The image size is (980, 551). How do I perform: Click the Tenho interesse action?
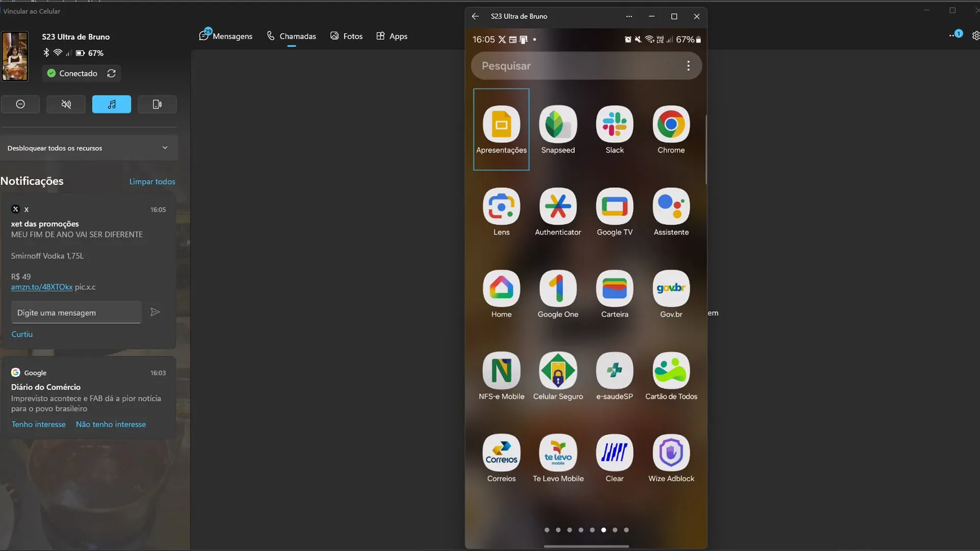[38, 424]
